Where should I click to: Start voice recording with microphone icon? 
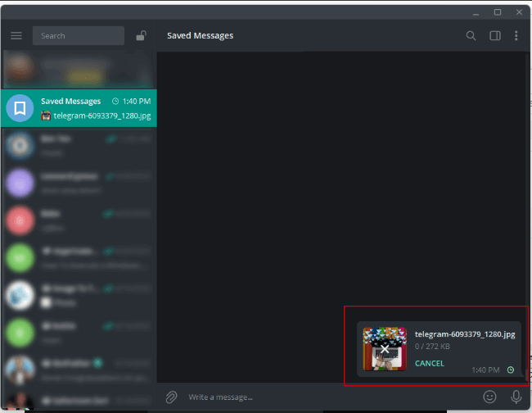click(516, 397)
